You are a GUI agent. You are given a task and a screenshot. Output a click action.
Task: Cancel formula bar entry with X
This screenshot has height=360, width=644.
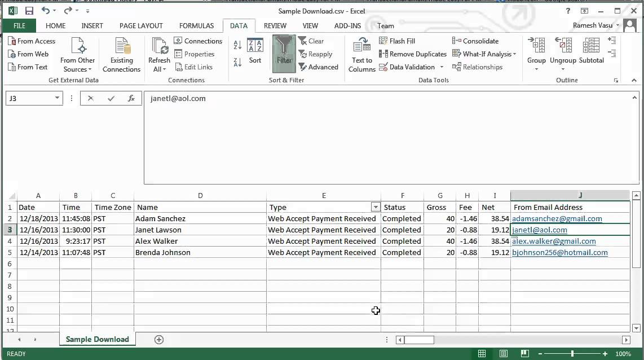(91, 98)
